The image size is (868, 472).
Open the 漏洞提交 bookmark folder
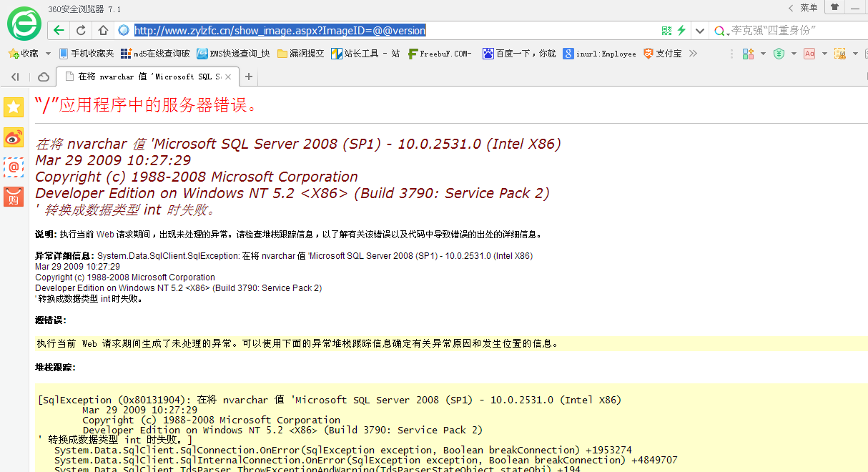[x=300, y=54]
